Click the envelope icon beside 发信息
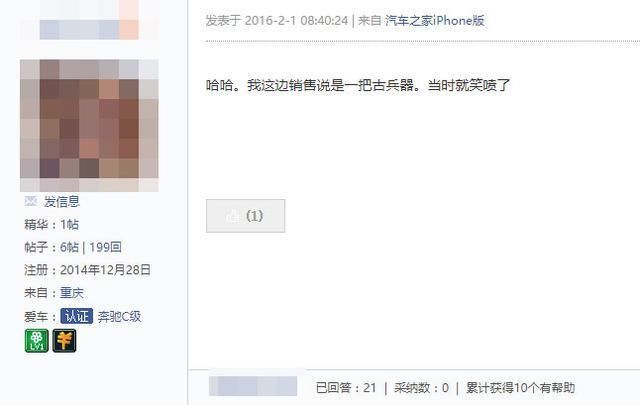Viewport: 640px width, 405px height. pyautogui.click(x=31, y=201)
